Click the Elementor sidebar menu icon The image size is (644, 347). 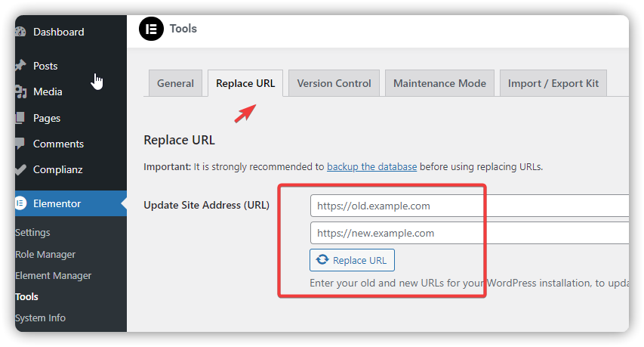[20, 203]
